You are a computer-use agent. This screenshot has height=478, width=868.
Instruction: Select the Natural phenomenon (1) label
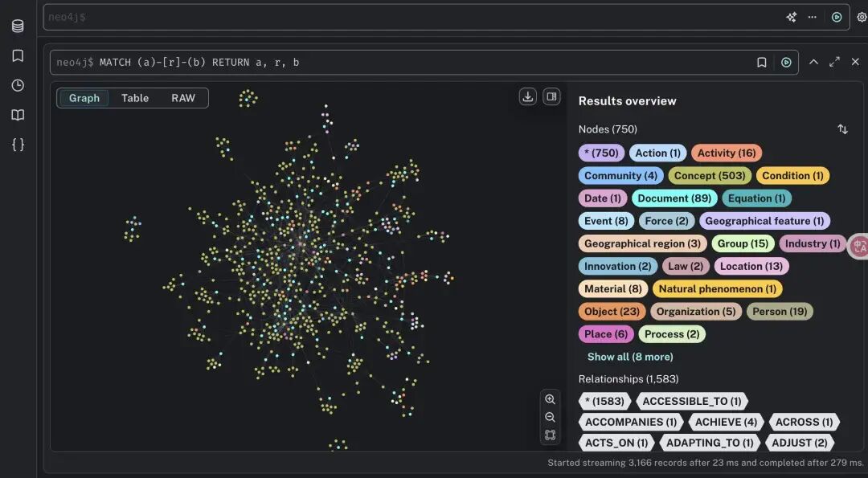pos(718,289)
